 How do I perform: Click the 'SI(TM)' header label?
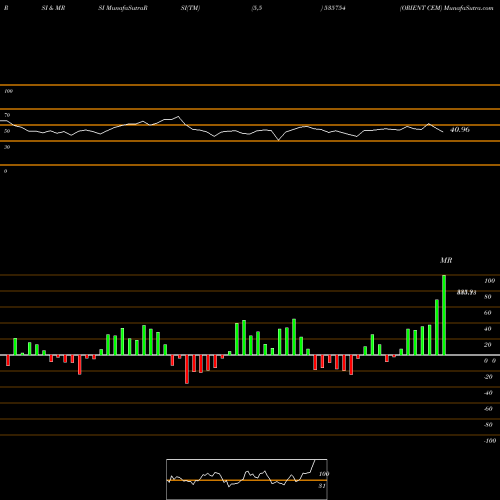pos(190,8)
